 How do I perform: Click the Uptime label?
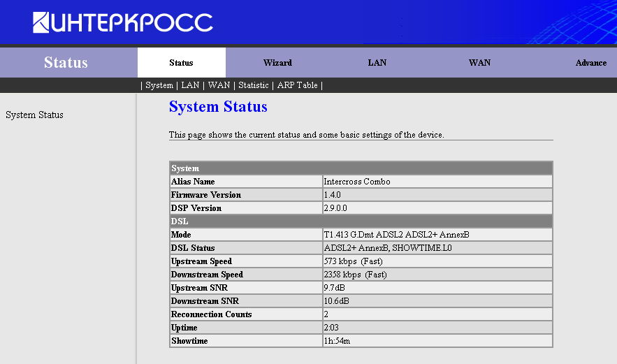[184, 328]
